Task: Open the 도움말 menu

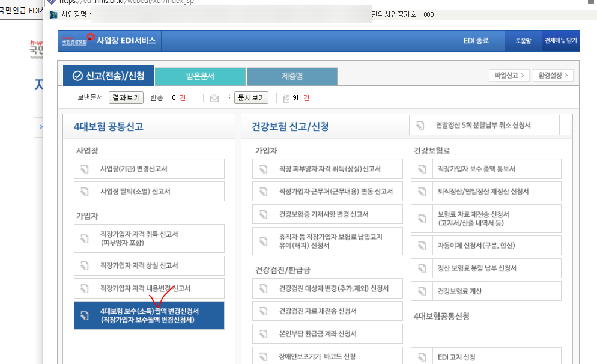Action: pos(523,41)
